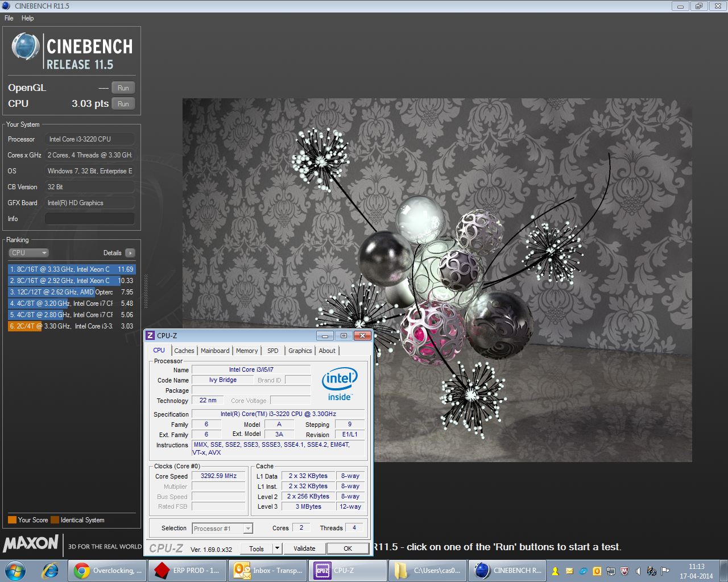Click the MAXON logo
This screenshot has height=582, width=728.
pos(31,544)
